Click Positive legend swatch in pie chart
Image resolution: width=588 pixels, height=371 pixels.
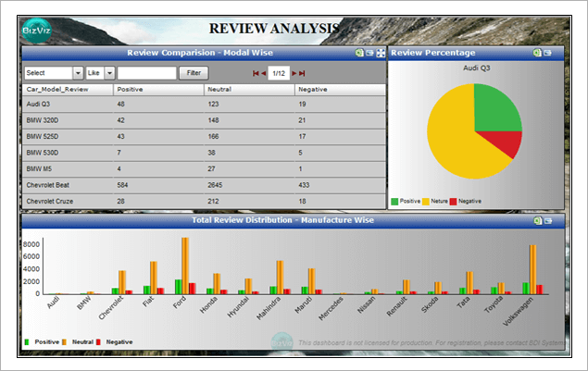click(394, 202)
